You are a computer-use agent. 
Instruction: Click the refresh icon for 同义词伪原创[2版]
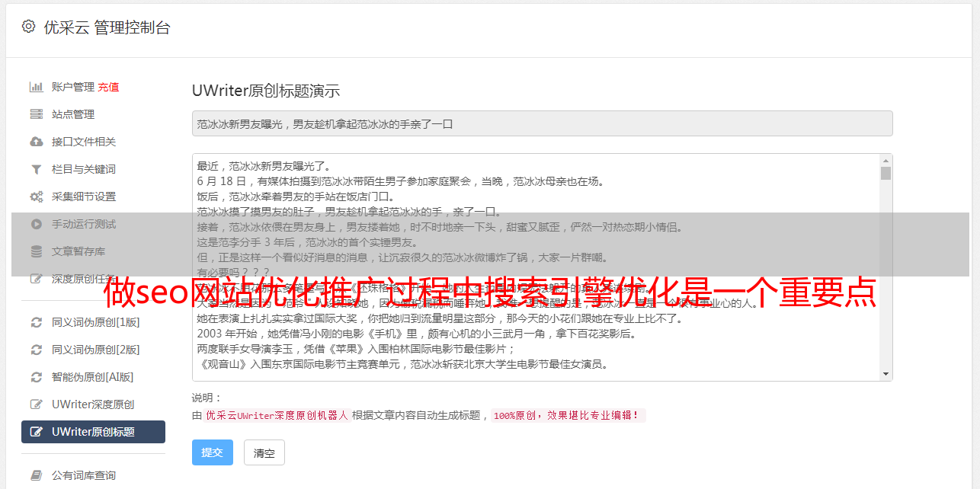(36, 350)
